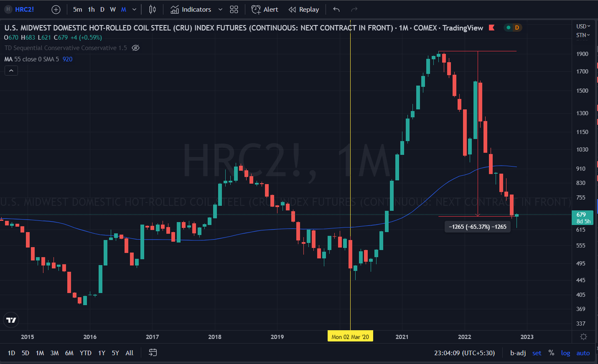Set the 1M date range
Screen dimensions: 598x364
tap(40, 353)
